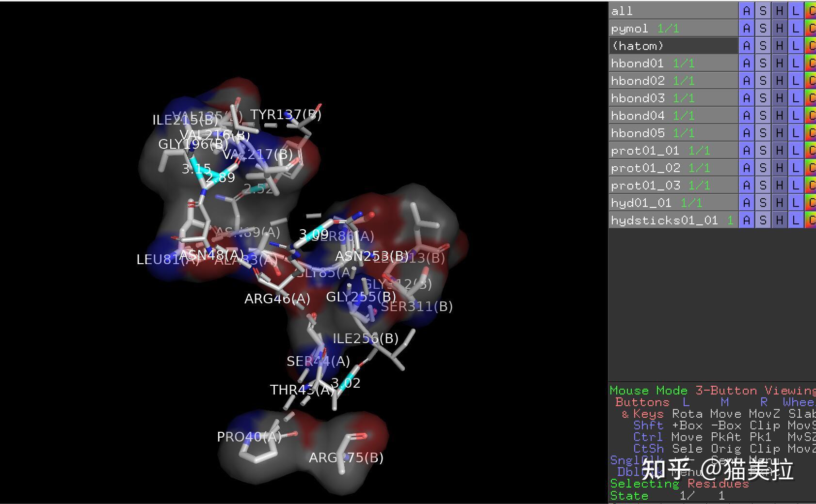816x504 pixels.
Task: Open the Show dropdown for prot01_02
Action: tap(763, 168)
